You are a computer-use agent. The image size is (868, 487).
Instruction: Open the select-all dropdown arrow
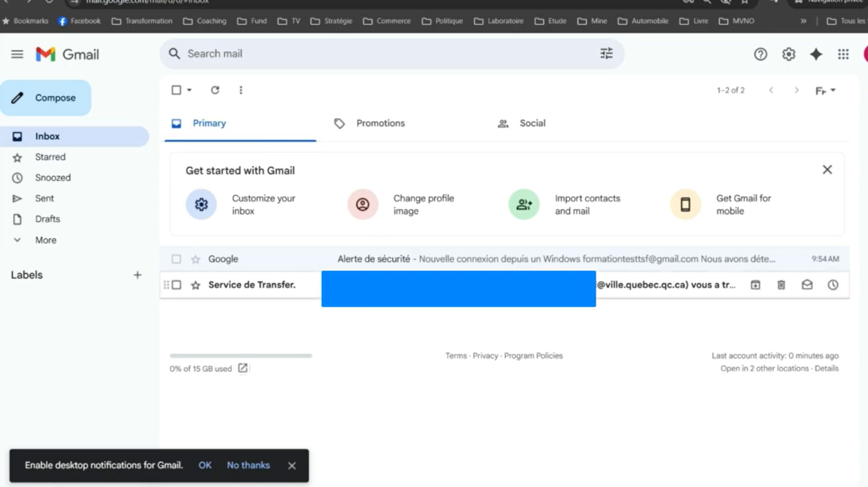[189, 90]
